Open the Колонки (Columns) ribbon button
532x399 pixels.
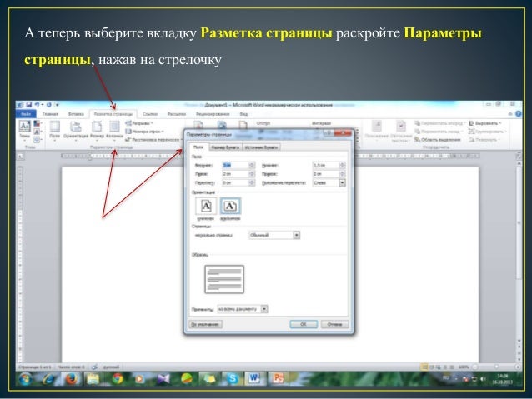tap(114, 130)
